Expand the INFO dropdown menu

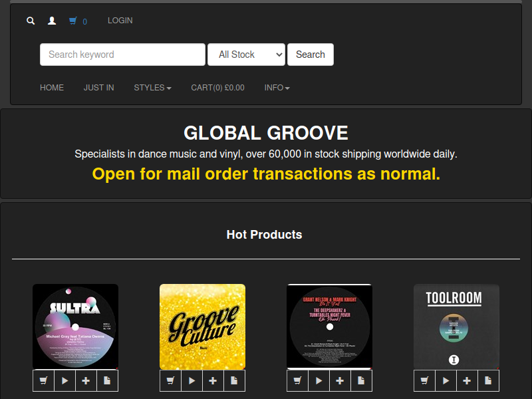(x=277, y=88)
